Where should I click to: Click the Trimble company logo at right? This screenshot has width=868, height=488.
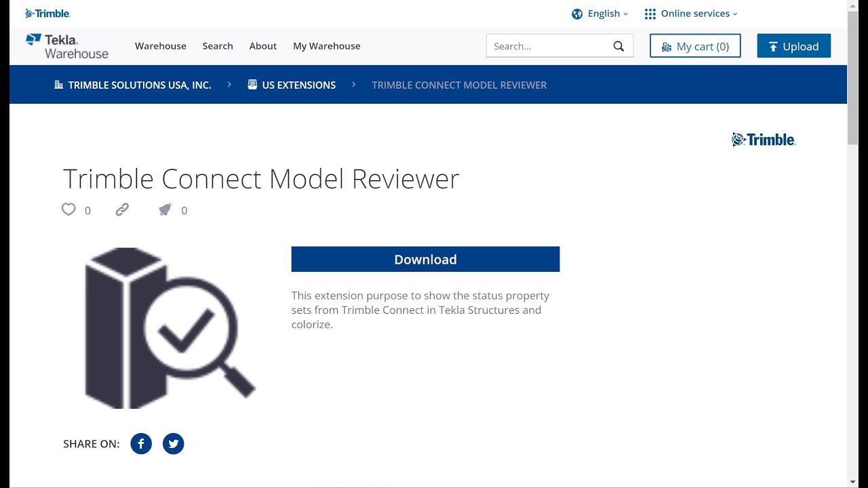tap(764, 140)
